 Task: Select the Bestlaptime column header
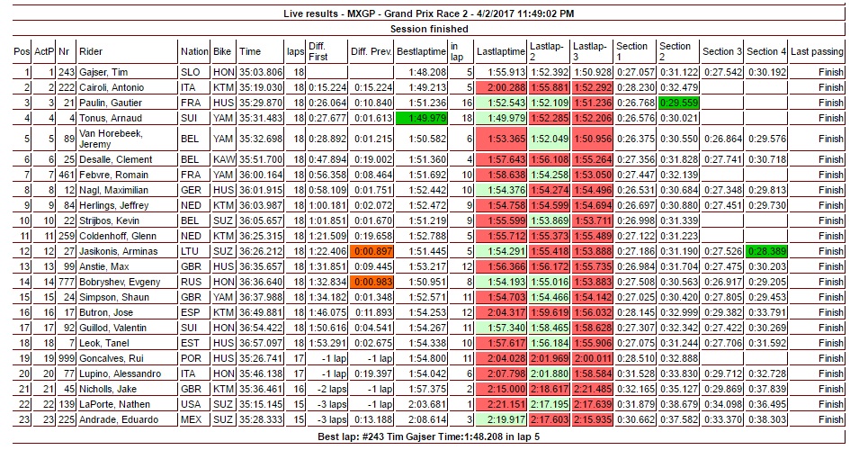[419, 52]
